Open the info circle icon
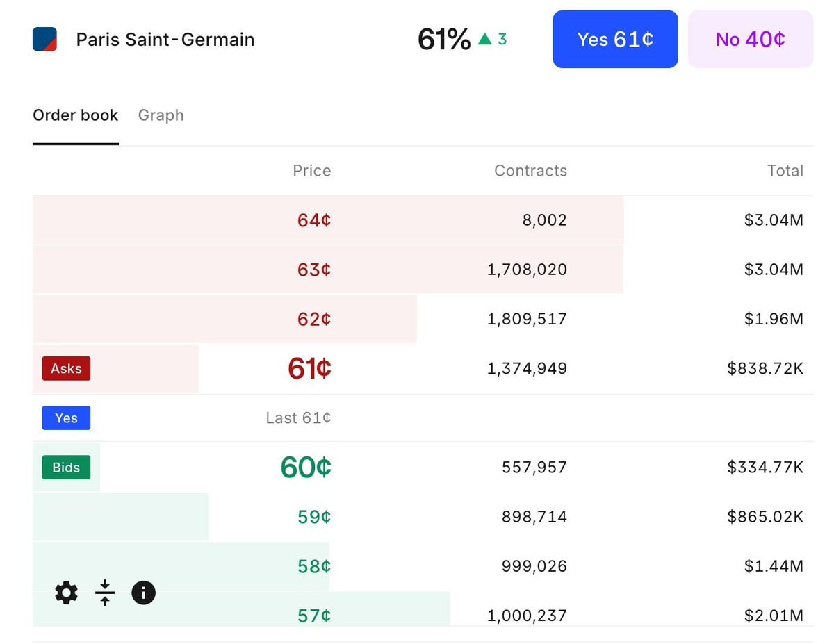Screen dimensions: 834x644 143,593
